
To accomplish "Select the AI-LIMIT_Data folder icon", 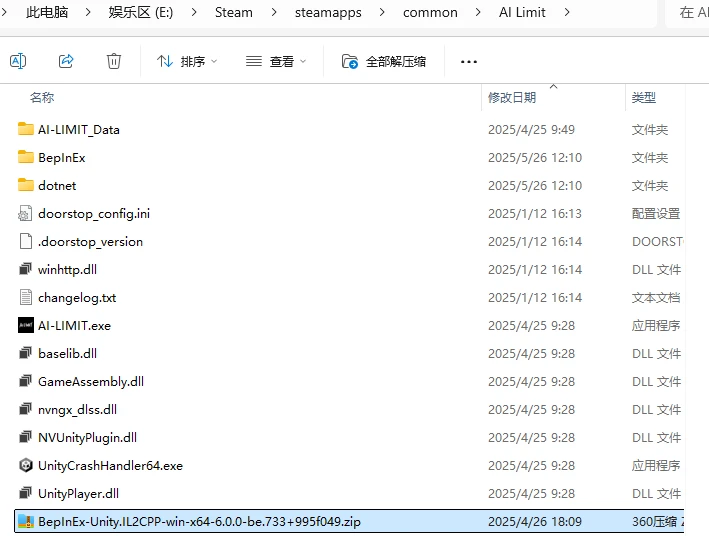I will point(26,129).
